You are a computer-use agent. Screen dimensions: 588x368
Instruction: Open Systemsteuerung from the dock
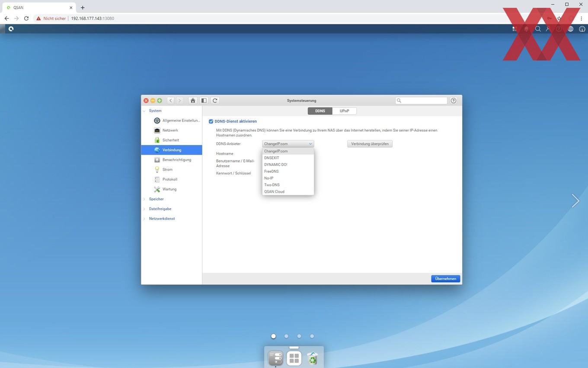275,358
